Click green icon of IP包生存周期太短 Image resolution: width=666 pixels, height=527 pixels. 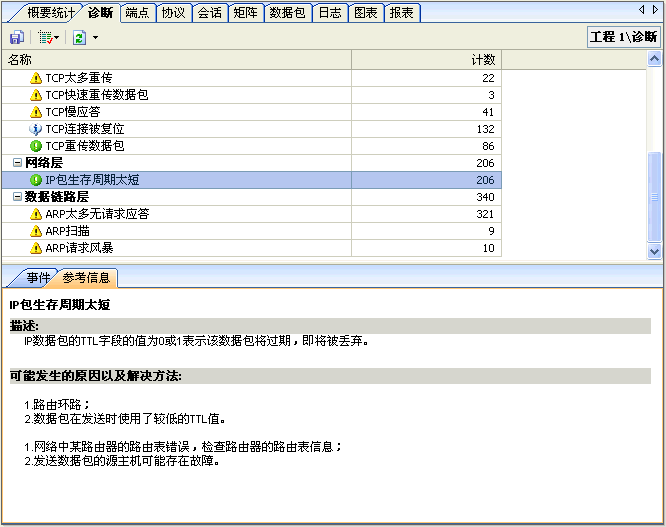coord(36,180)
